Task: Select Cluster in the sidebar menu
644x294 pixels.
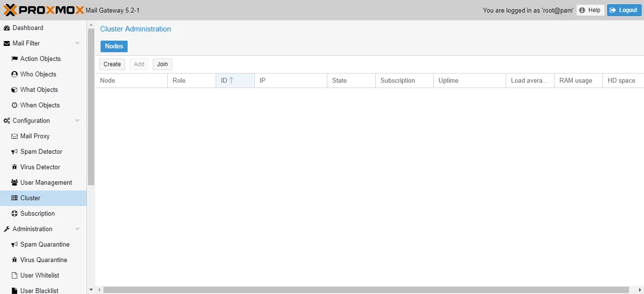Action: (29, 198)
